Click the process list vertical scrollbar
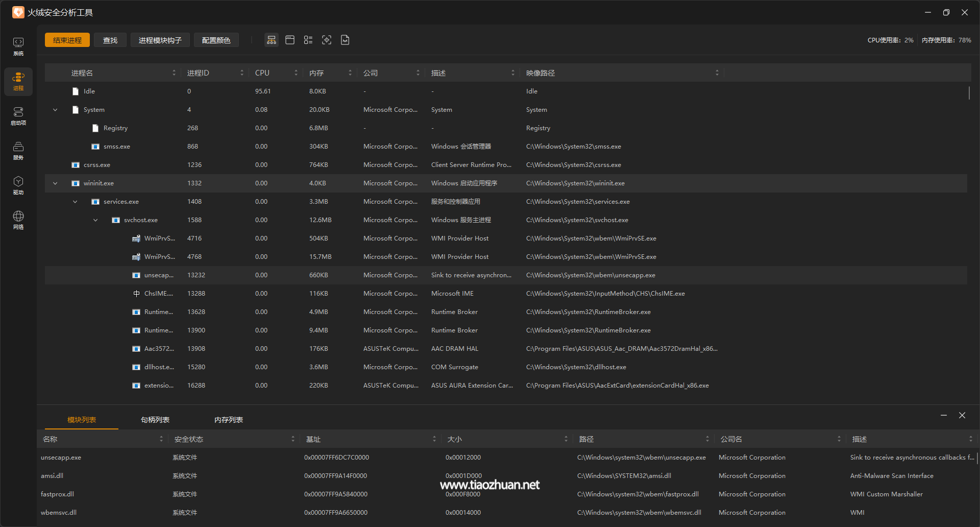980x527 pixels. coord(969,93)
